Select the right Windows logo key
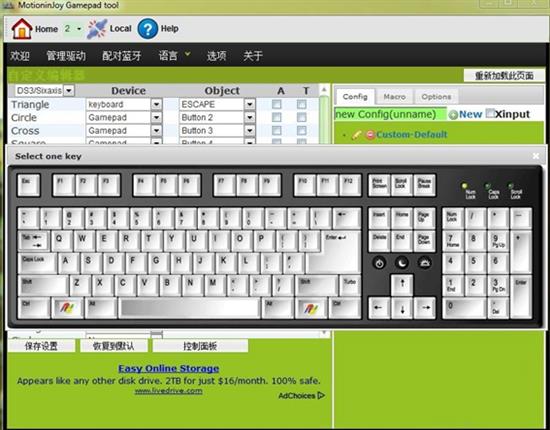The height and width of the screenshot is (430, 550). coord(311,308)
